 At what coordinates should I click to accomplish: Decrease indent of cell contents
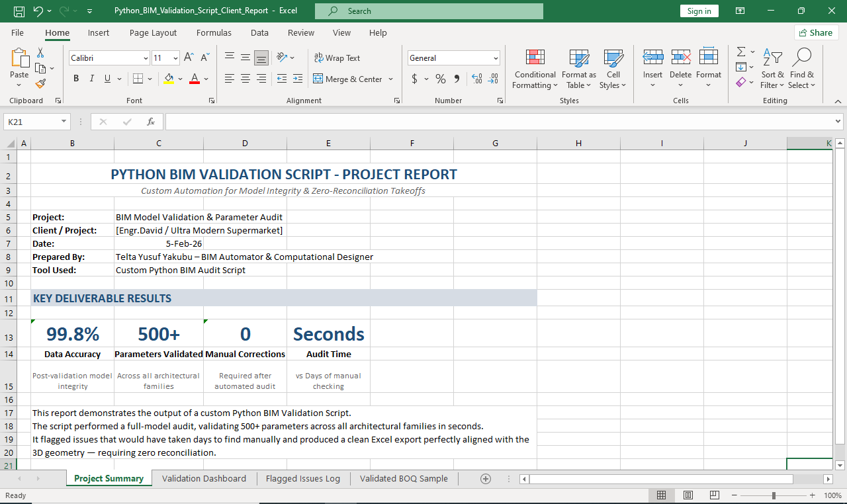(282, 79)
